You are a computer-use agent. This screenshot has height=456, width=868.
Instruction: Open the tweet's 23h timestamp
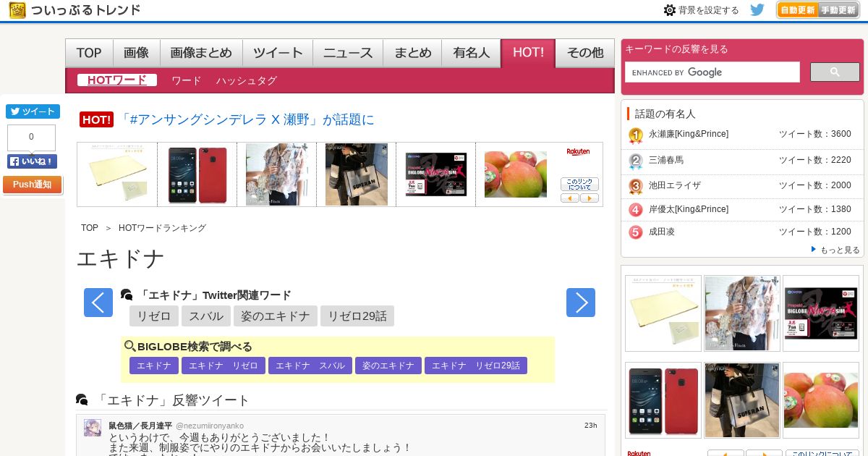coord(591,426)
